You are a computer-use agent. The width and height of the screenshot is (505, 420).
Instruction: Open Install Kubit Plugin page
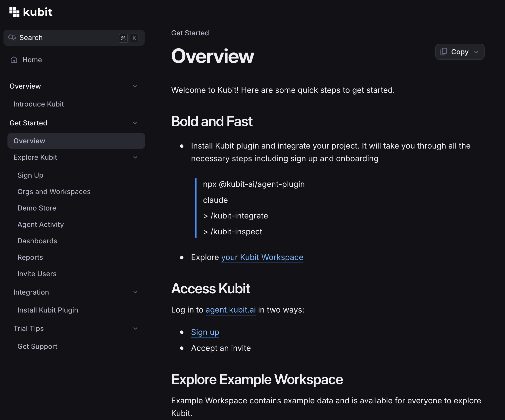click(x=48, y=310)
